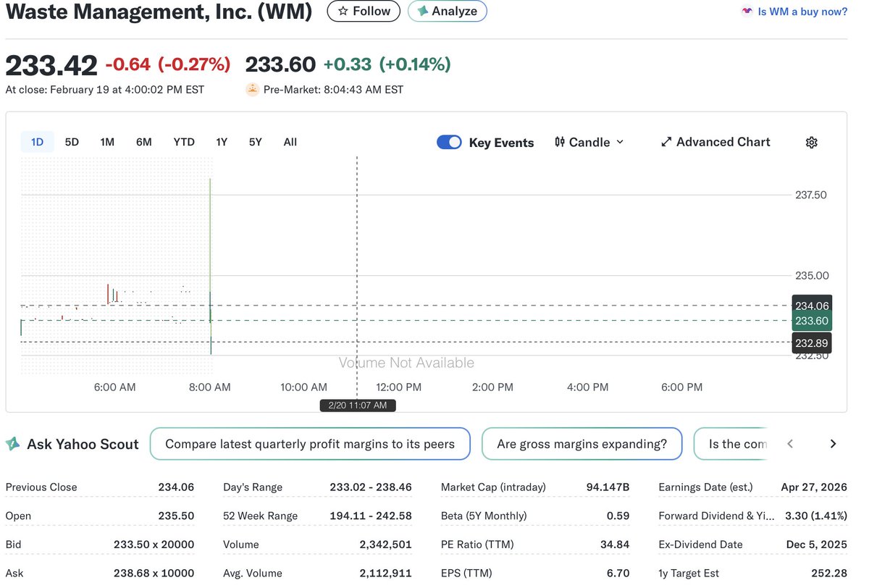The image size is (869, 588).
Task: Switch chart to 1M range
Action: [x=107, y=142]
